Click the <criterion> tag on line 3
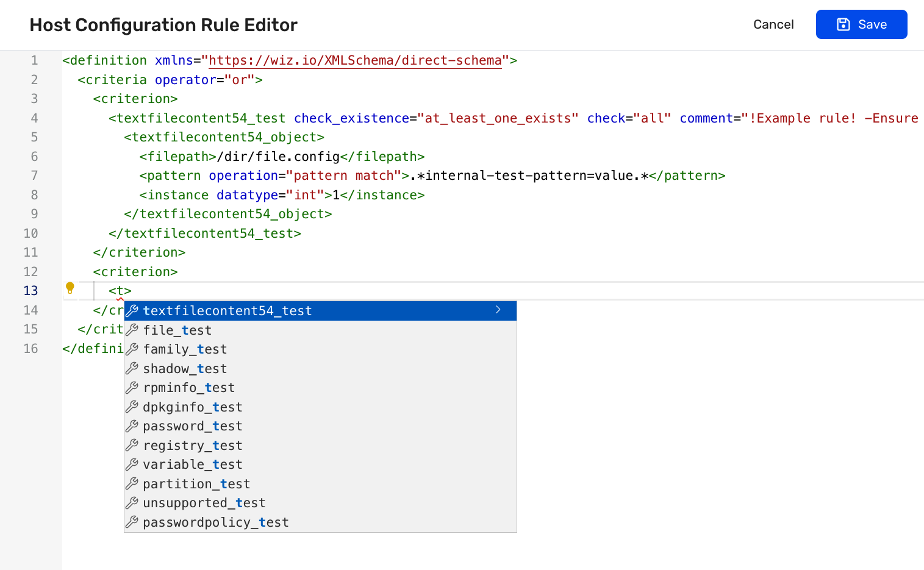The height and width of the screenshot is (570, 924). pos(135,99)
